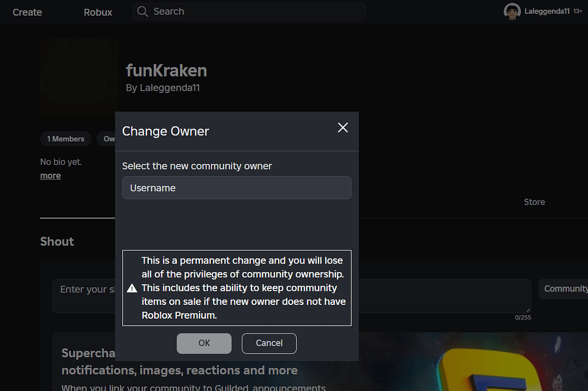Type in the Username field
The height and width of the screenshot is (391, 588).
coord(237,188)
